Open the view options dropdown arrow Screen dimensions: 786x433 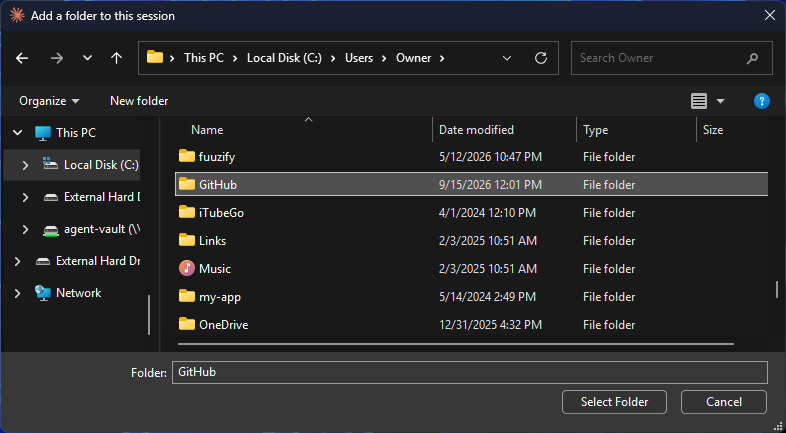720,101
